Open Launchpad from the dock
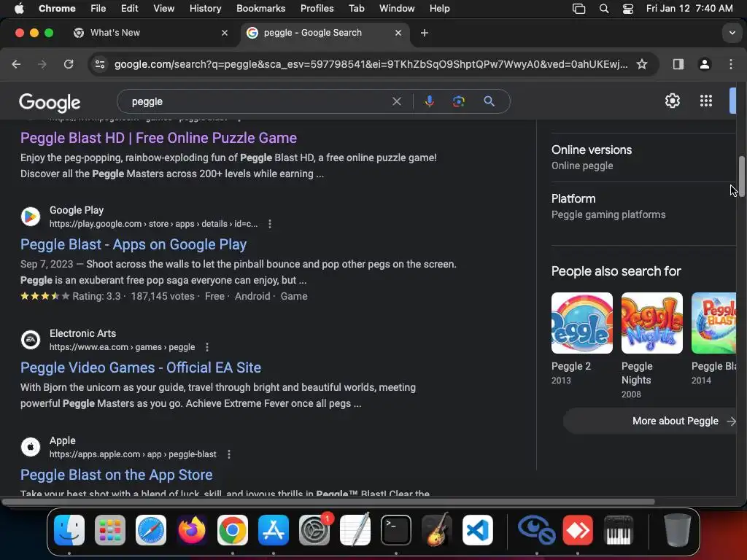Image resolution: width=747 pixels, height=560 pixels. 110,530
